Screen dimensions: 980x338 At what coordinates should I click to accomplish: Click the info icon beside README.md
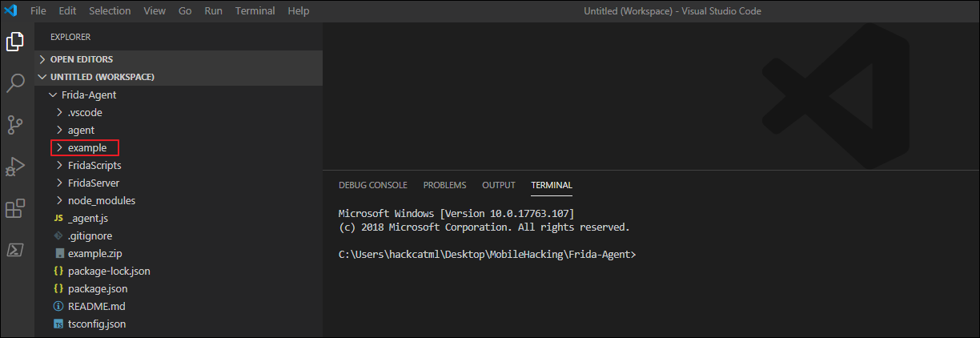point(58,306)
